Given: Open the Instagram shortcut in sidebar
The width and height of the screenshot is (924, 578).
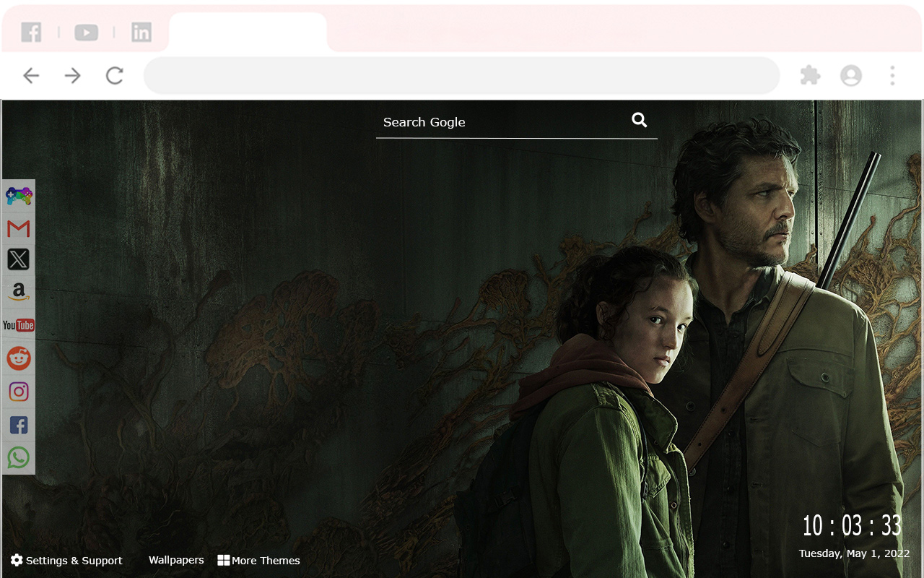Looking at the screenshot, I should [19, 392].
